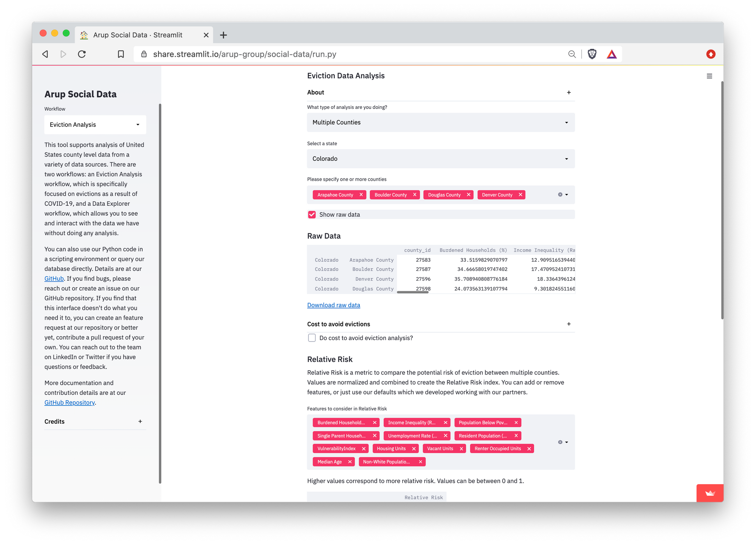Clear all Relative Risk features
The width and height of the screenshot is (756, 545).
pyautogui.click(x=560, y=442)
